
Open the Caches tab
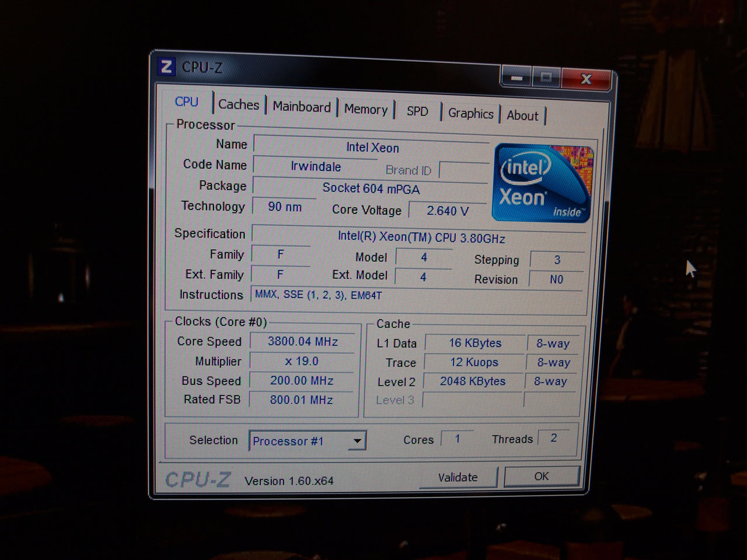pyautogui.click(x=239, y=104)
